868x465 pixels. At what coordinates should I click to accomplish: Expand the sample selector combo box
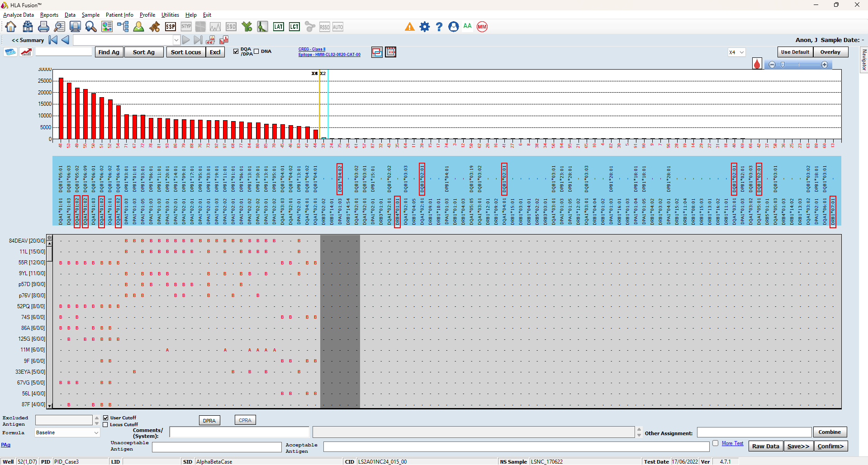point(176,40)
